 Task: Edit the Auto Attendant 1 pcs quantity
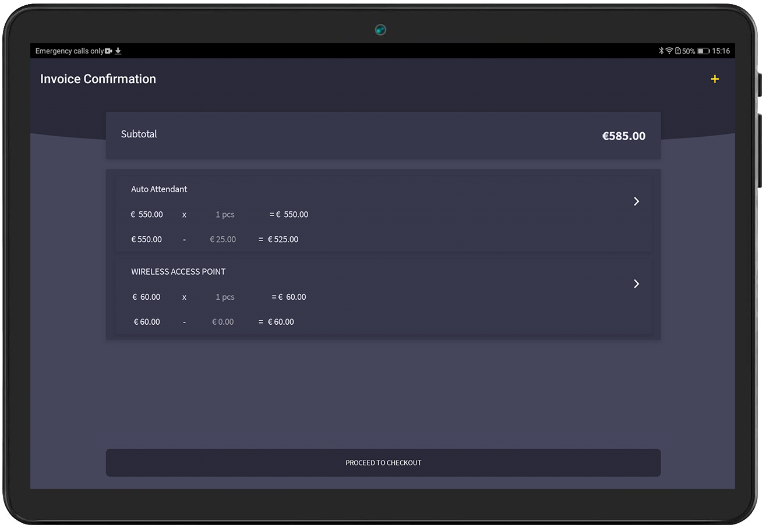click(x=225, y=215)
